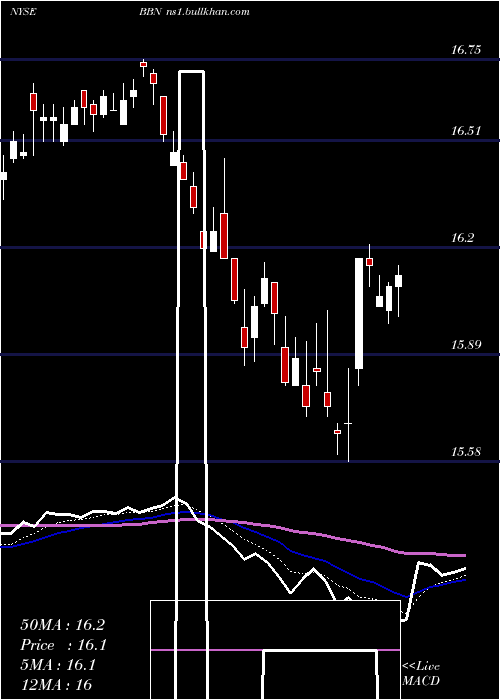
Task: Click the 16.2 price level label
Action: coord(462,238)
